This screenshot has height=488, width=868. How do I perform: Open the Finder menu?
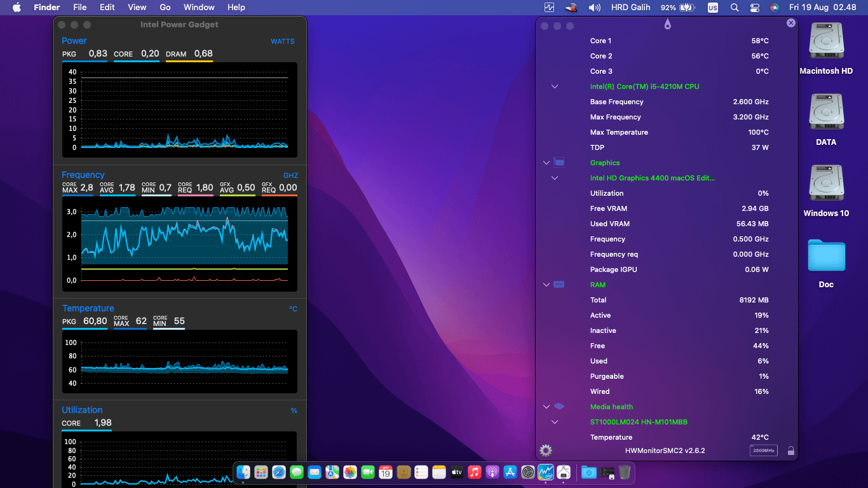tap(47, 7)
